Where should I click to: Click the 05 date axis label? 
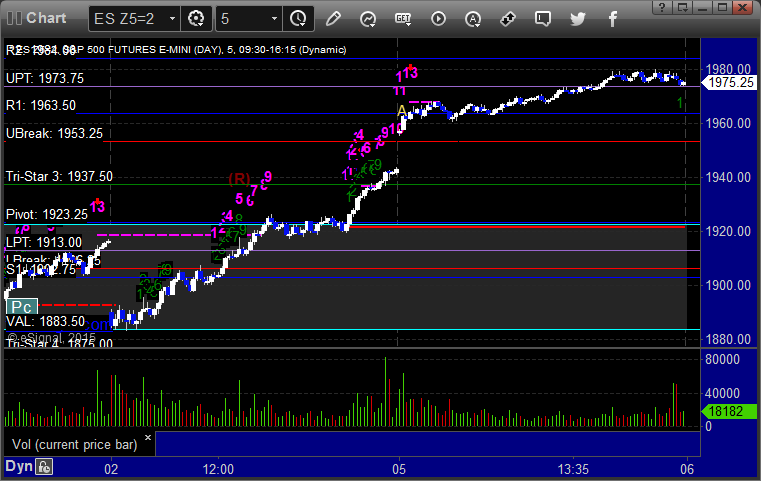point(399,469)
